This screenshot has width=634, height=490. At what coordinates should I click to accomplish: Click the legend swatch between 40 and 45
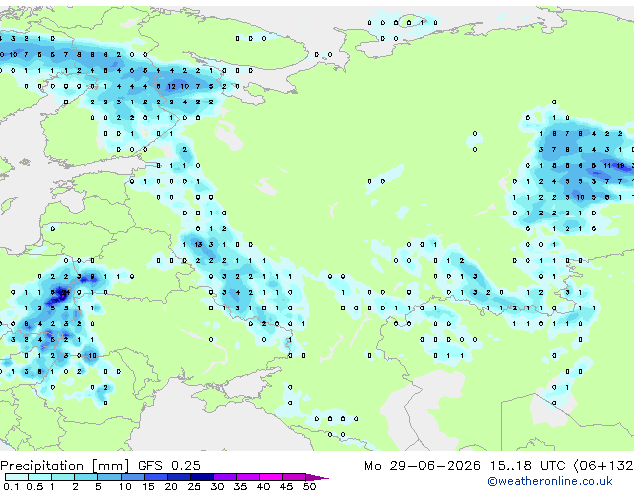(271, 477)
